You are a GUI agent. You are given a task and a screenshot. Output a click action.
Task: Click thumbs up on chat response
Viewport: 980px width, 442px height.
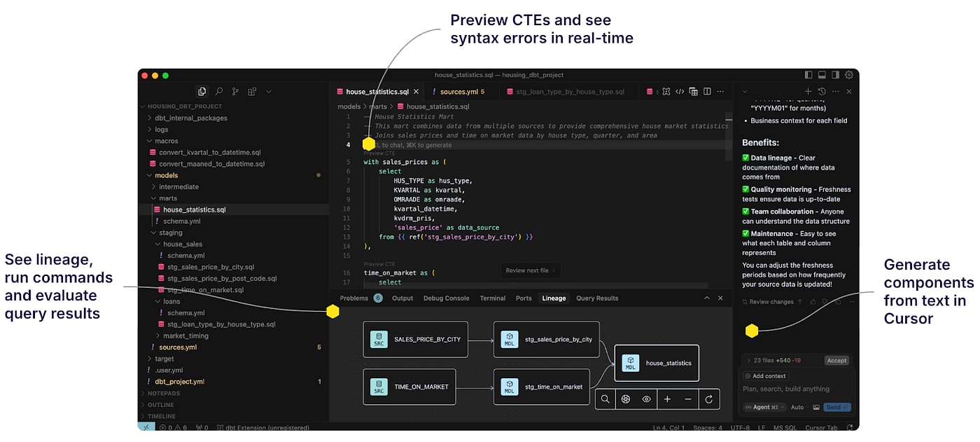coord(813,302)
